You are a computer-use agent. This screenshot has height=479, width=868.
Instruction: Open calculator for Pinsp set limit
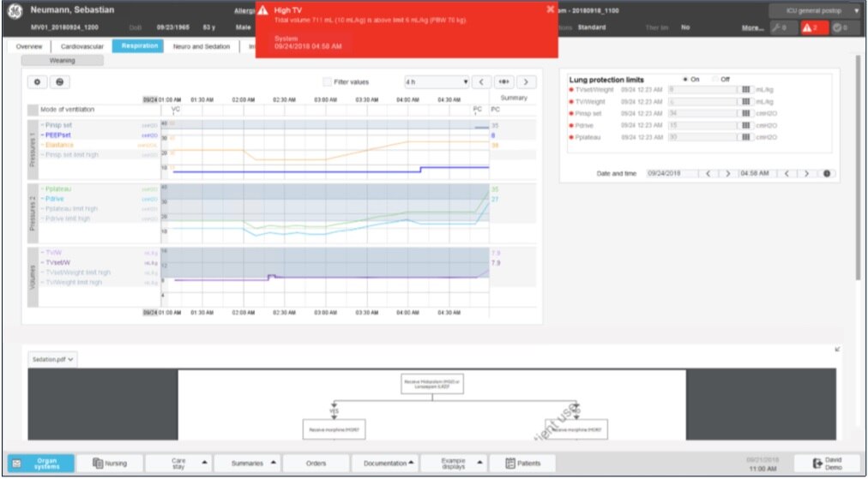[745, 113]
